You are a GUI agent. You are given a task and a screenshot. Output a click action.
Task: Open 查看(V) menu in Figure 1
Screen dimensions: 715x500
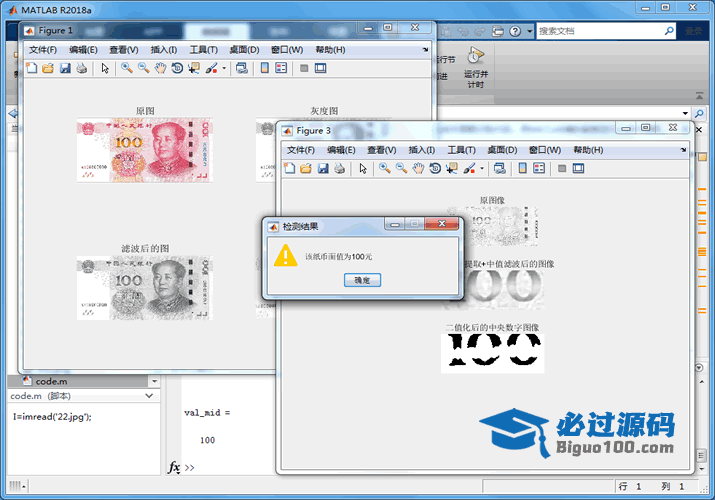[124, 50]
